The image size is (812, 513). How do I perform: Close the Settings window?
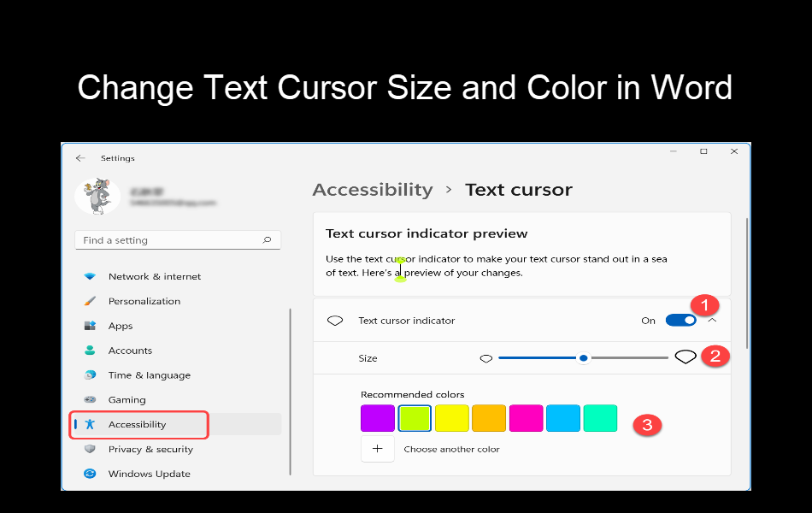(x=734, y=151)
